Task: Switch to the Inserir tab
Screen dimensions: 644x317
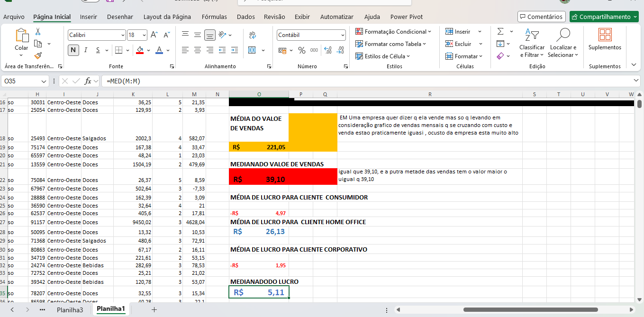Action: coord(89,17)
